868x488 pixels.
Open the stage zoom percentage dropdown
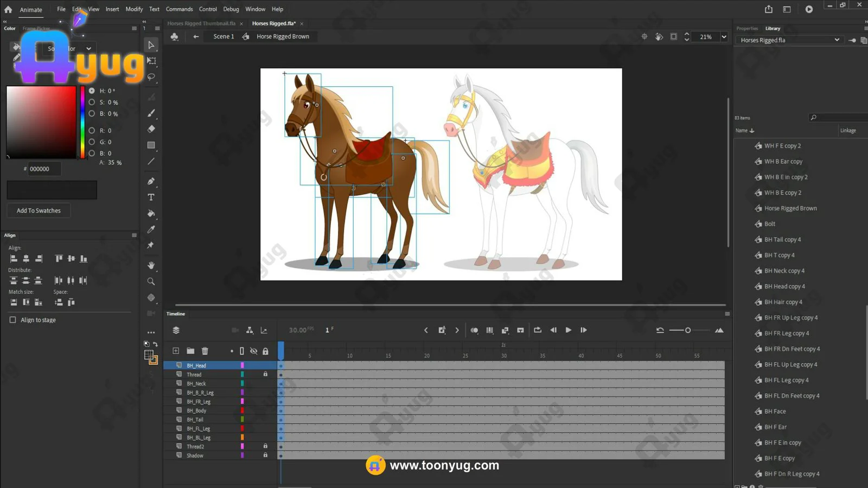(724, 37)
